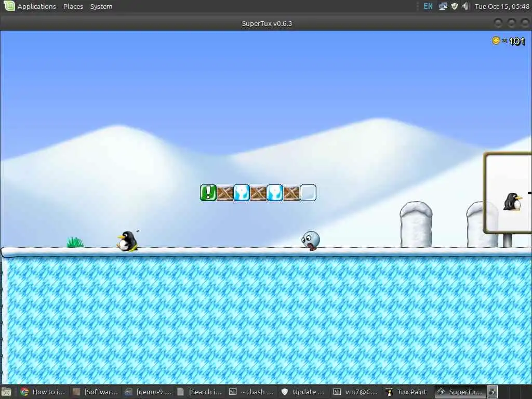Image resolution: width=532 pixels, height=399 pixels.
Task: Click the ice bonus block left of the middle crate
Action: click(x=242, y=193)
